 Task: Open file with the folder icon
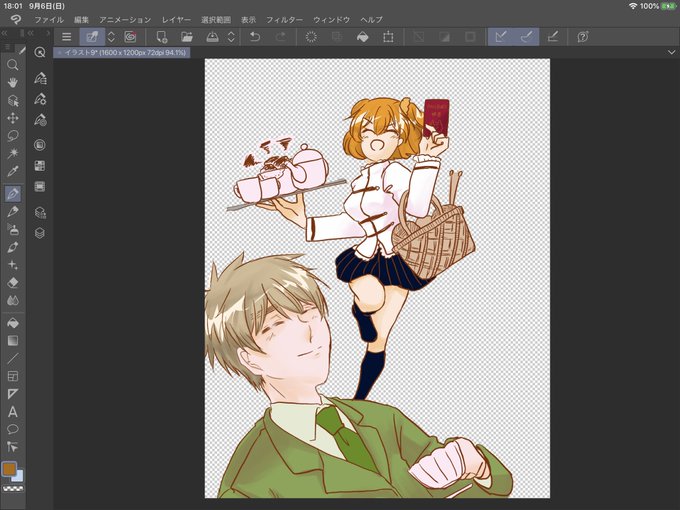[187, 37]
